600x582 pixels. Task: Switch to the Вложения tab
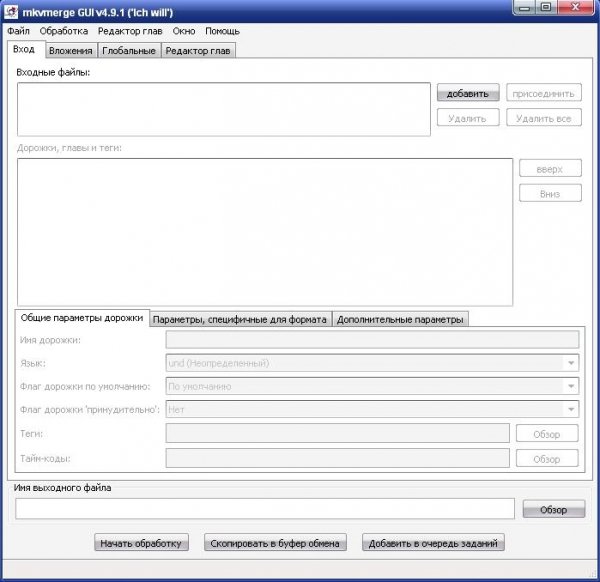click(71, 51)
